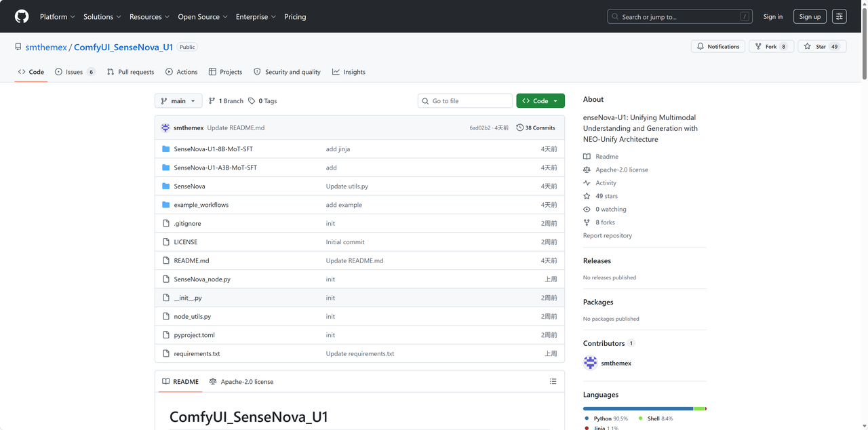The image size is (868, 430).
Task: Click the example_workflows folder icon
Action: click(x=166, y=205)
